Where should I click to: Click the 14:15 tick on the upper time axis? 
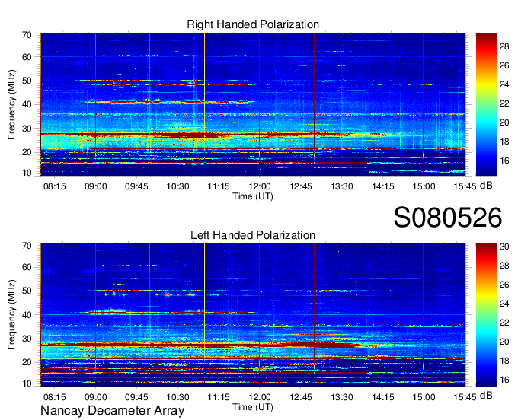click(x=382, y=186)
